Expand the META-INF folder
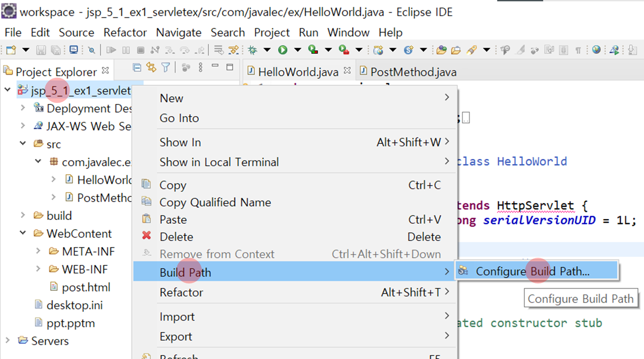This screenshot has width=644, height=359. (38, 251)
